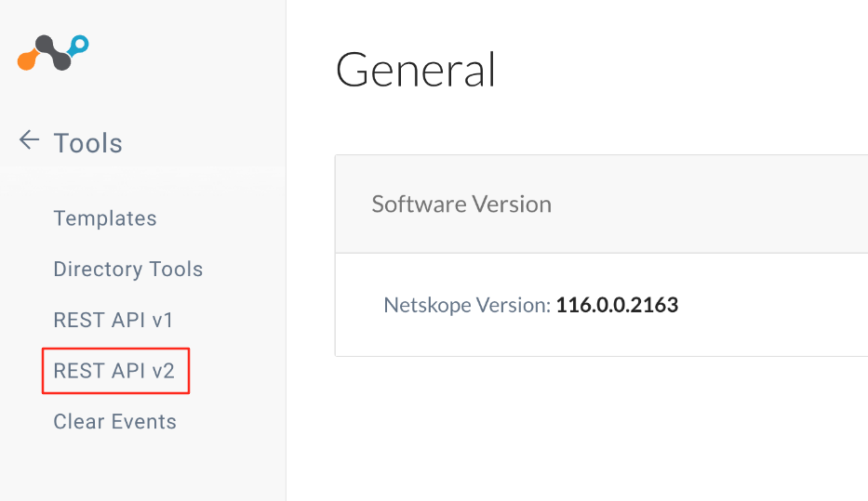Click the word Directory in Directory Tools
Screen dimensions: 868x501
(x=98, y=270)
